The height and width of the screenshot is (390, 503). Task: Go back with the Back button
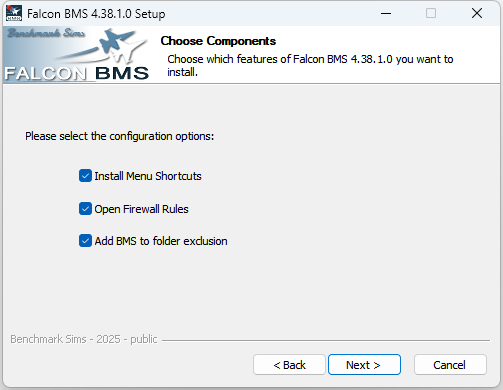point(289,365)
